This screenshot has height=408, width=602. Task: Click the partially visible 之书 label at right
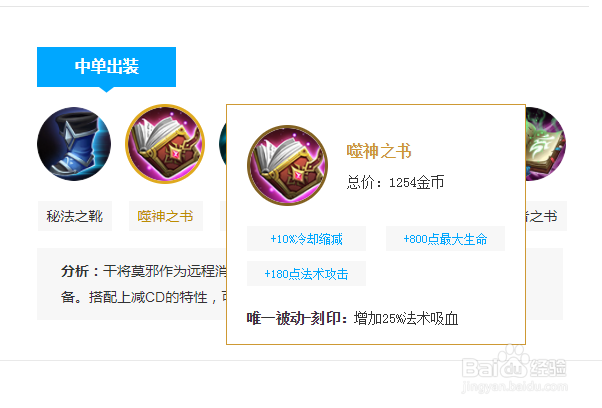tap(546, 216)
